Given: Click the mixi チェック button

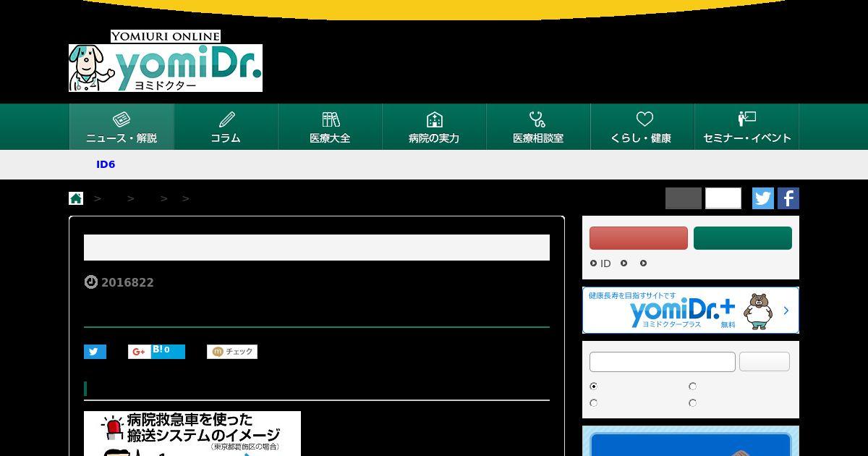Looking at the screenshot, I should point(232,352).
